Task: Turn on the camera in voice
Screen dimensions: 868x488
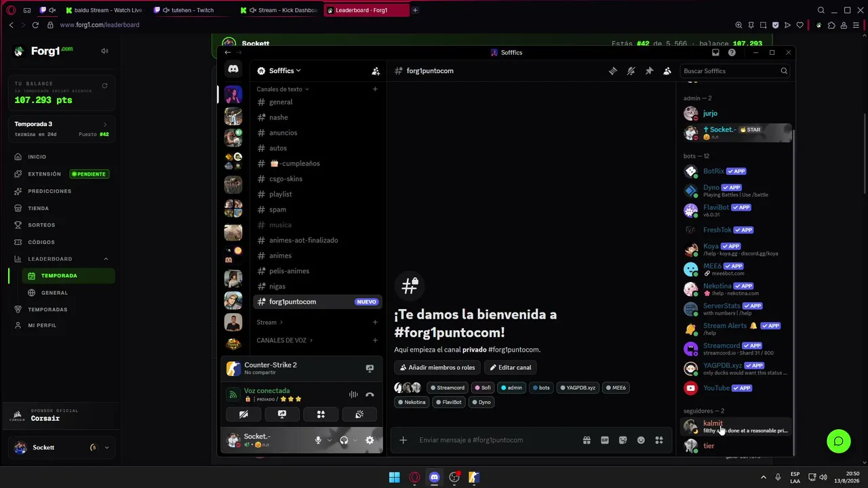Action: 243,414
